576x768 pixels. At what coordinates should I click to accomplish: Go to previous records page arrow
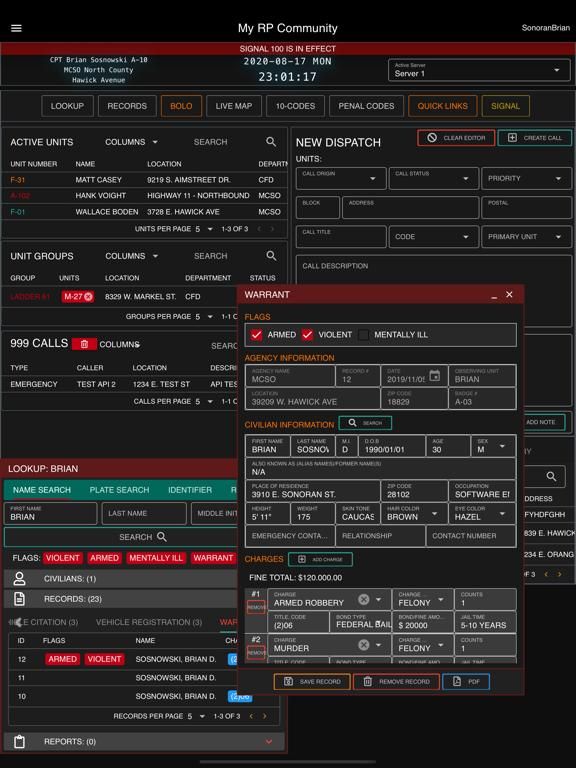[251, 716]
